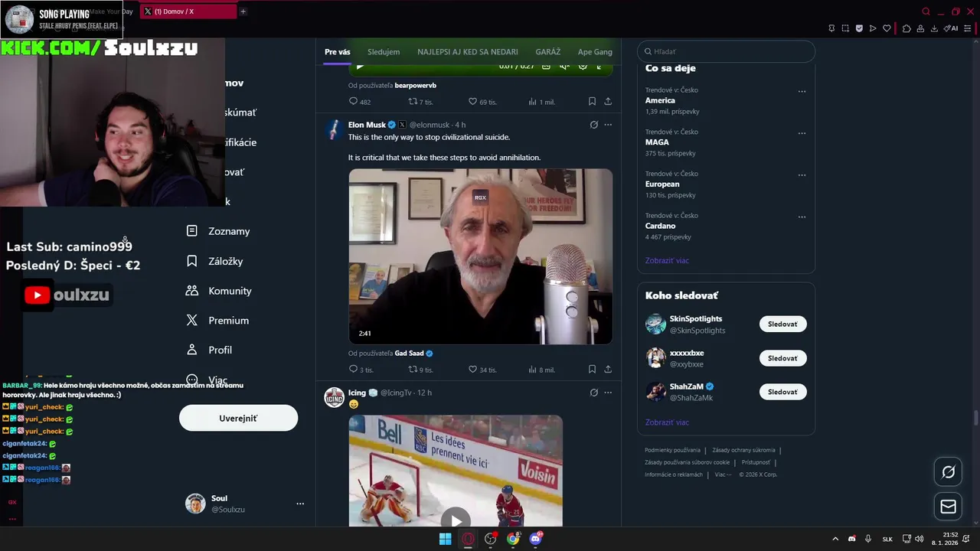Open the floating Messages envelope button
The height and width of the screenshot is (551, 980).
(x=948, y=507)
